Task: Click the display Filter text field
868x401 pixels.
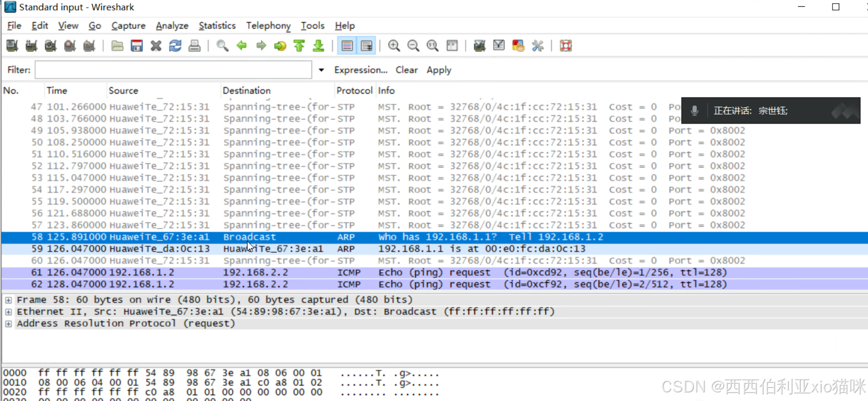Action: coord(173,70)
